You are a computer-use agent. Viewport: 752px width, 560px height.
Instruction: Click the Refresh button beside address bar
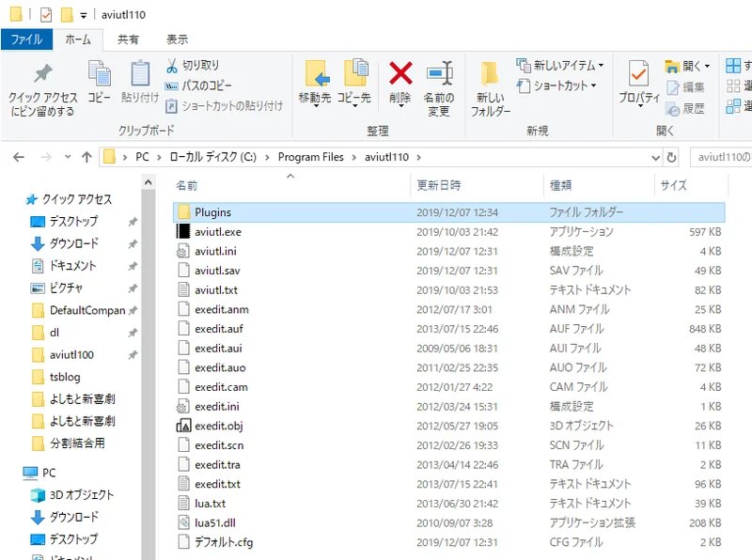point(671,157)
